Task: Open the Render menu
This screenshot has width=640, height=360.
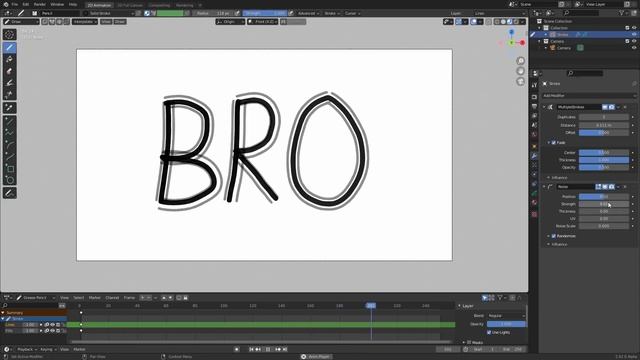Action: point(40,4)
